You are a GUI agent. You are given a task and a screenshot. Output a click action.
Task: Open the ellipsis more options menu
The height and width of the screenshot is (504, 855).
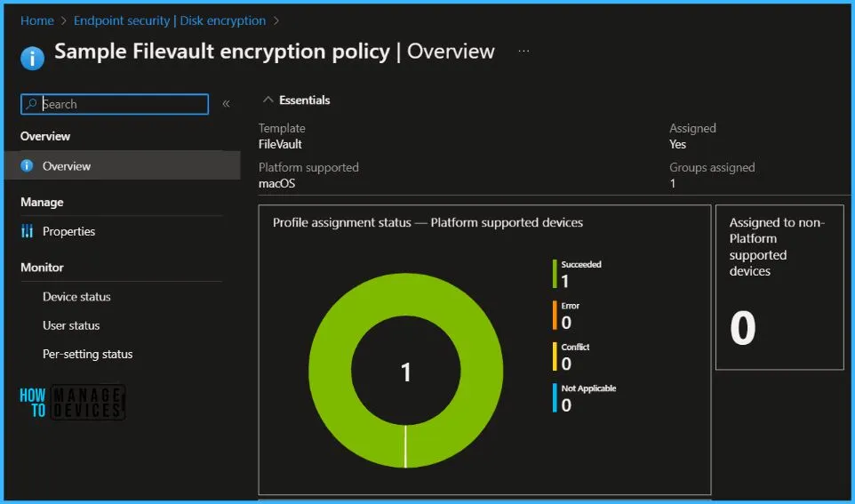(x=523, y=52)
